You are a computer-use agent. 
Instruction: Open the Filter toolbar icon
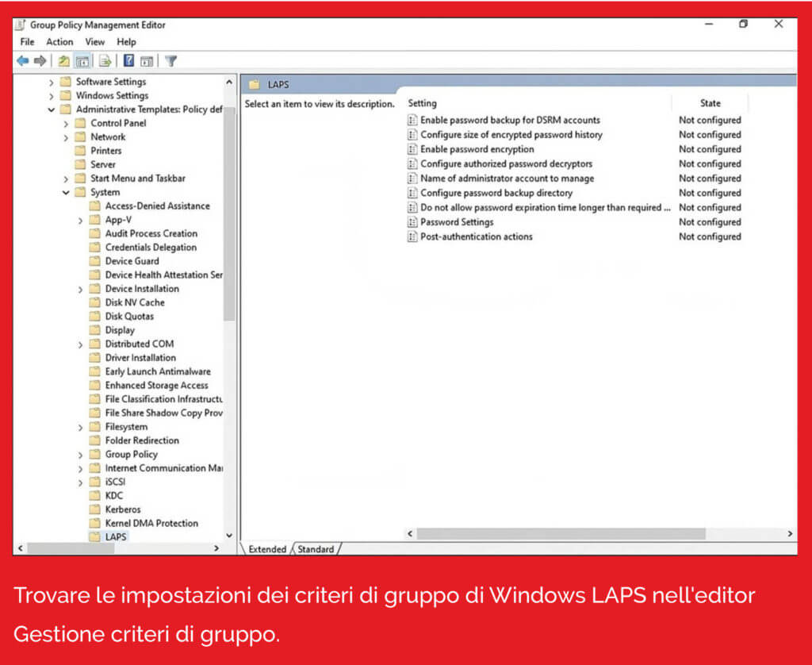click(170, 60)
